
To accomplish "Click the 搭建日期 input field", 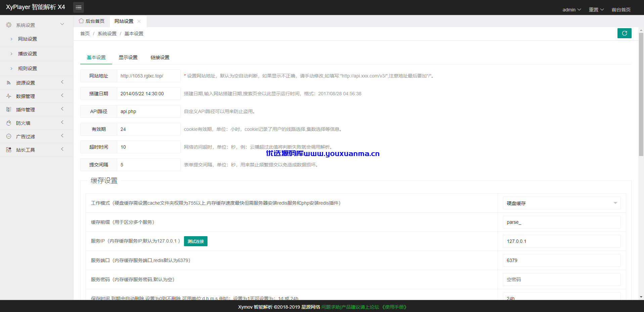I will coord(148,94).
